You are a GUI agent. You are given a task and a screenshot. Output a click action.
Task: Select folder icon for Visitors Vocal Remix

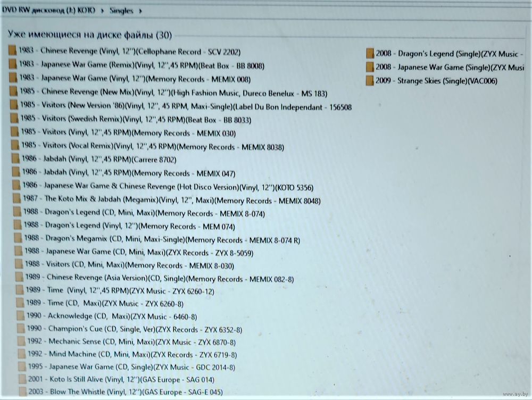[15, 145]
